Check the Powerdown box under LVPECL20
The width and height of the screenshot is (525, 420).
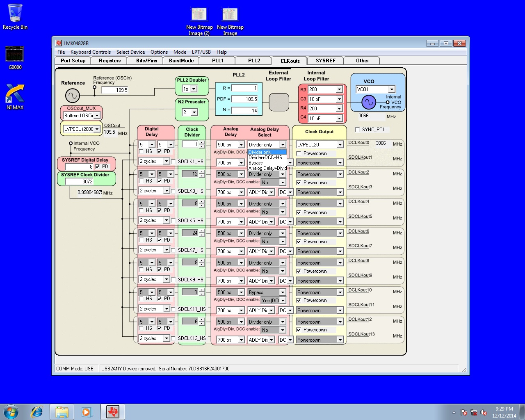tap(299, 153)
